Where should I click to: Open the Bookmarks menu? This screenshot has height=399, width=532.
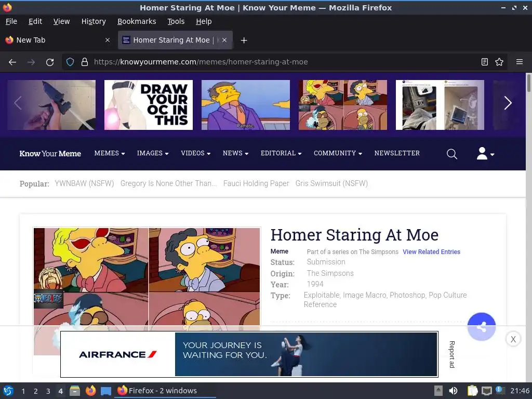137,21
